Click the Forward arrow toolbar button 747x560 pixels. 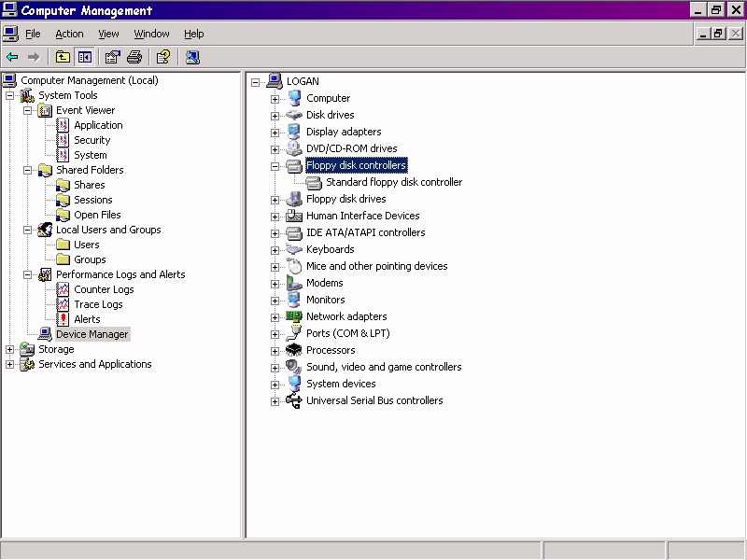[x=34, y=58]
